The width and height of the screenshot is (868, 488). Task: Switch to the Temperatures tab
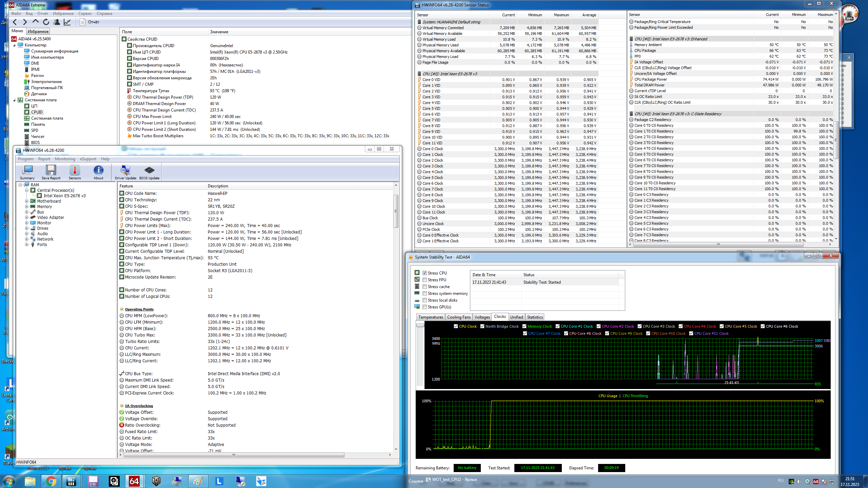pyautogui.click(x=430, y=317)
